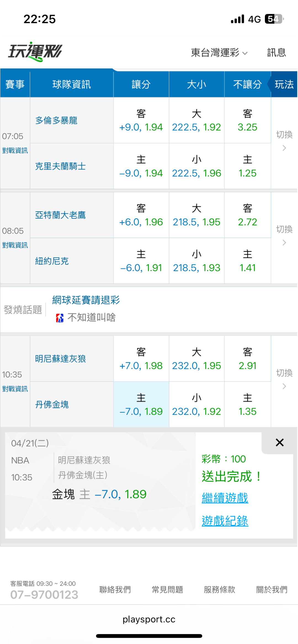Tap 切換 for Hawks vs Knicks game
The width and height of the screenshot is (298, 644).
click(x=284, y=235)
